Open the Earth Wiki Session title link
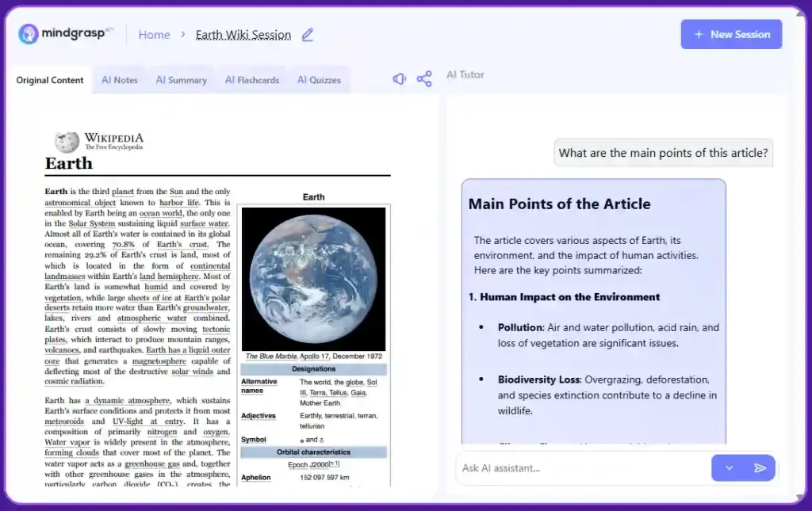 [x=243, y=35]
